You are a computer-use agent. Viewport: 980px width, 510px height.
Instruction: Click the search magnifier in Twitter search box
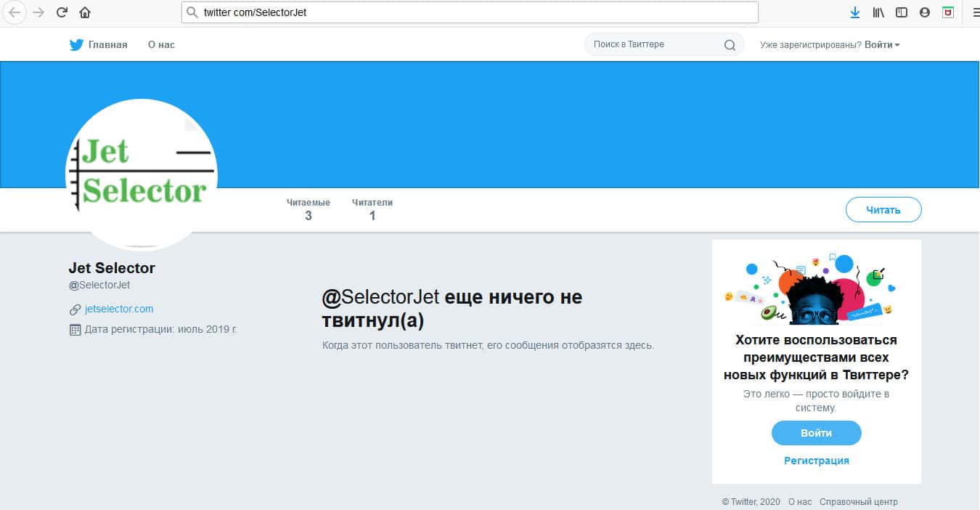[730, 45]
